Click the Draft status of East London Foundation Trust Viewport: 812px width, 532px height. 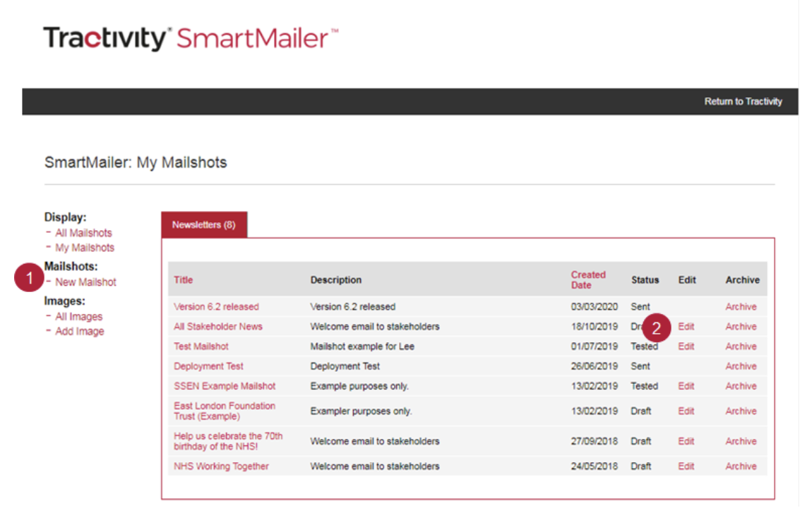pyautogui.click(x=640, y=411)
